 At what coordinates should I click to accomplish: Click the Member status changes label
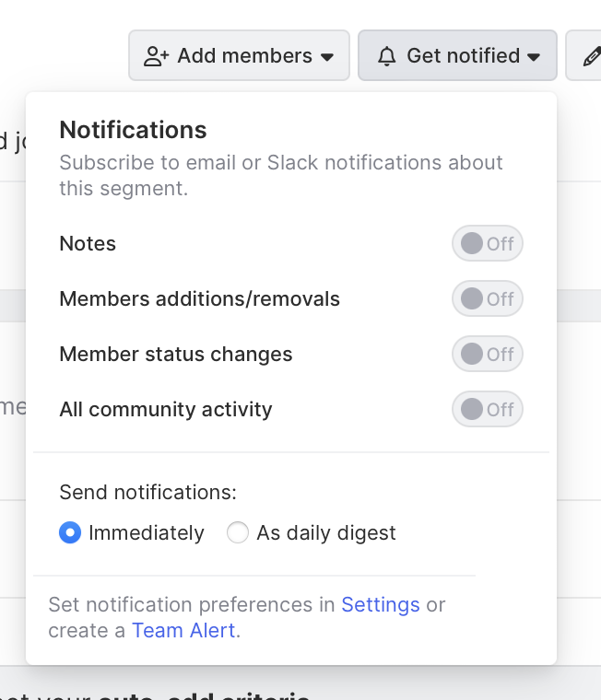[x=175, y=355]
